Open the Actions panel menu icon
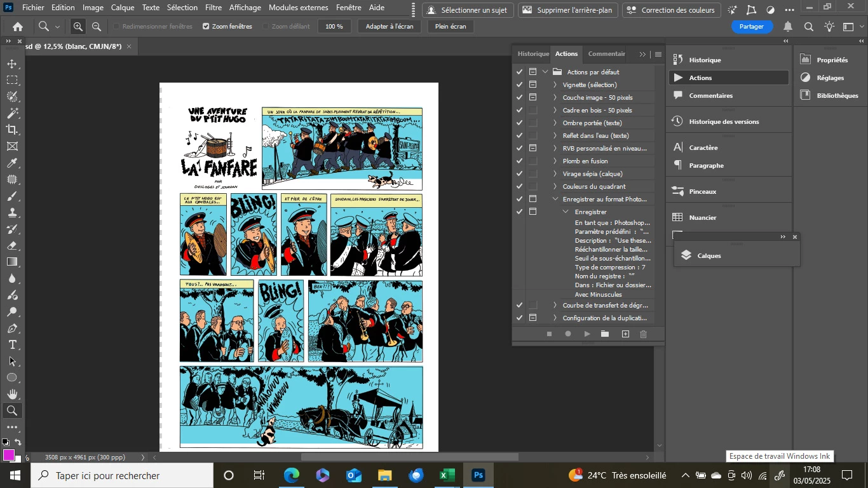The height and width of the screenshot is (488, 868). click(x=658, y=55)
